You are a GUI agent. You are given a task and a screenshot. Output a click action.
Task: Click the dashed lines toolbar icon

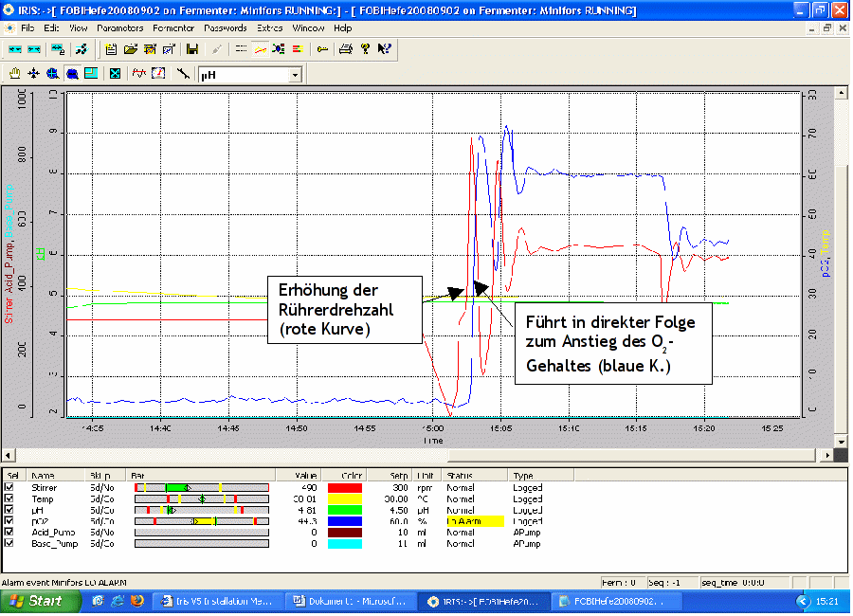pyautogui.click(x=241, y=49)
